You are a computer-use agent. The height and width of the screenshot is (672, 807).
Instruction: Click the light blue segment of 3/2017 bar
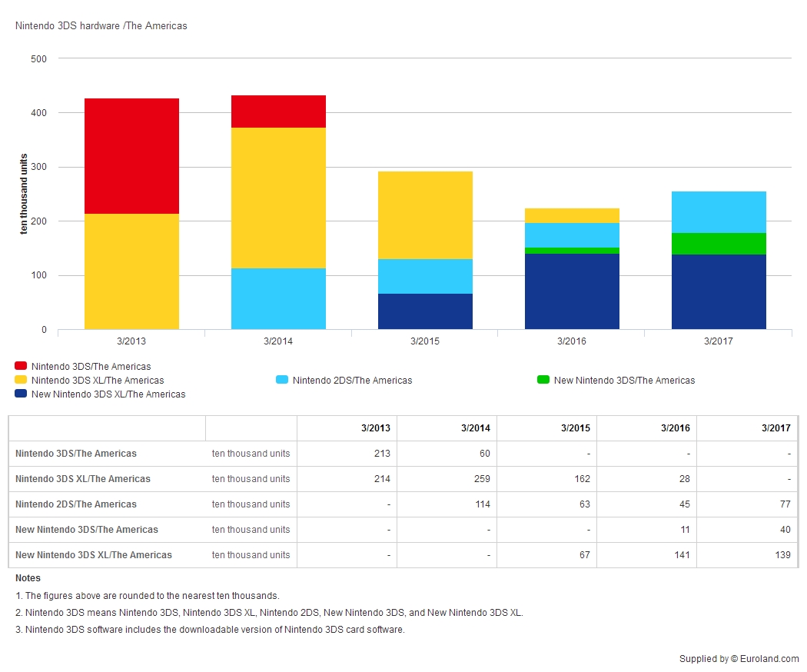pyautogui.click(x=719, y=212)
